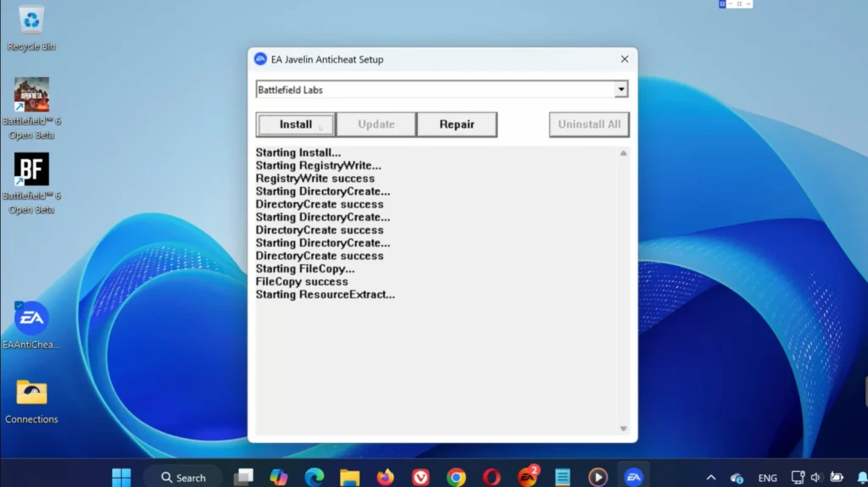868x487 pixels.
Task: Launch the EA app from the taskbar
Action: (x=527, y=477)
